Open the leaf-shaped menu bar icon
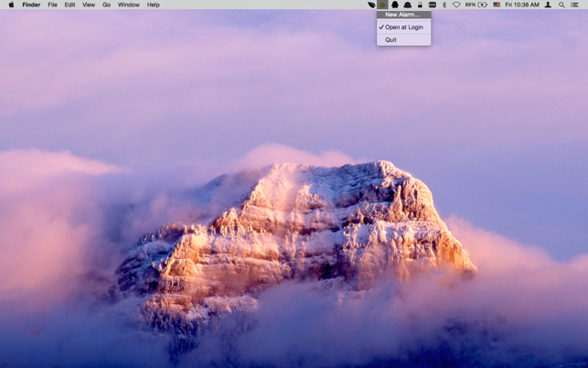Viewport: 588px width, 368px height. tap(371, 5)
